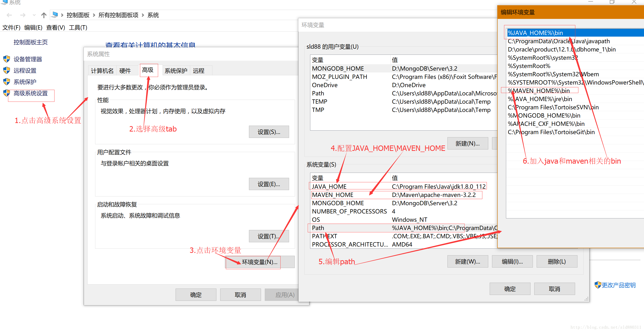Select %SystemRoot%\System32\Wbem entry
This screenshot has height=332, width=644.
pyautogui.click(x=575, y=74)
